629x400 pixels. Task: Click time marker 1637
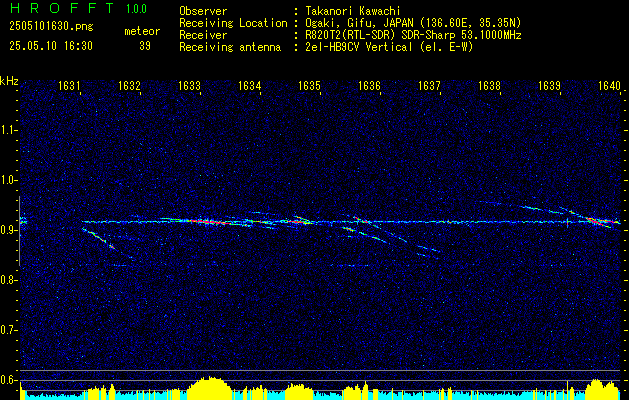tap(429, 86)
